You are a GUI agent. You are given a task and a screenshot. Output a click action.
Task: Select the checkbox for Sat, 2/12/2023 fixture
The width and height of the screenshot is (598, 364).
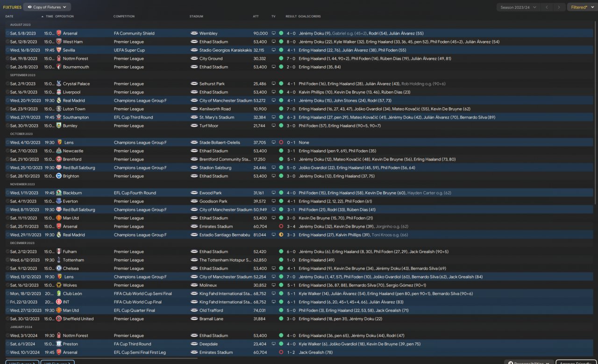[7, 252]
